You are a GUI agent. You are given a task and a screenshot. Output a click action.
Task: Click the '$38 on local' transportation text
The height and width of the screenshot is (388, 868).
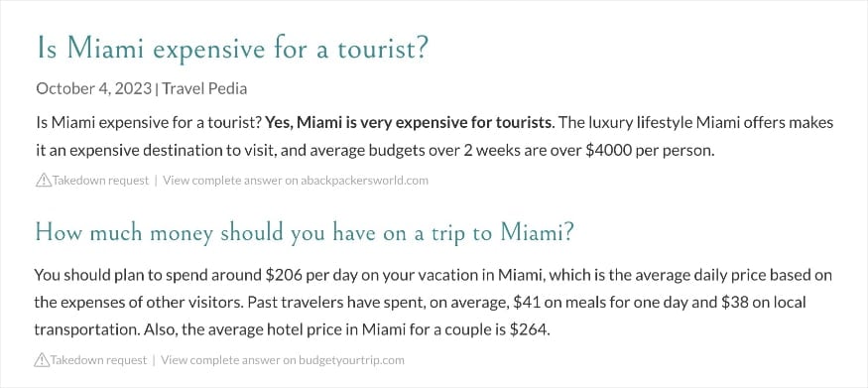[763, 303]
